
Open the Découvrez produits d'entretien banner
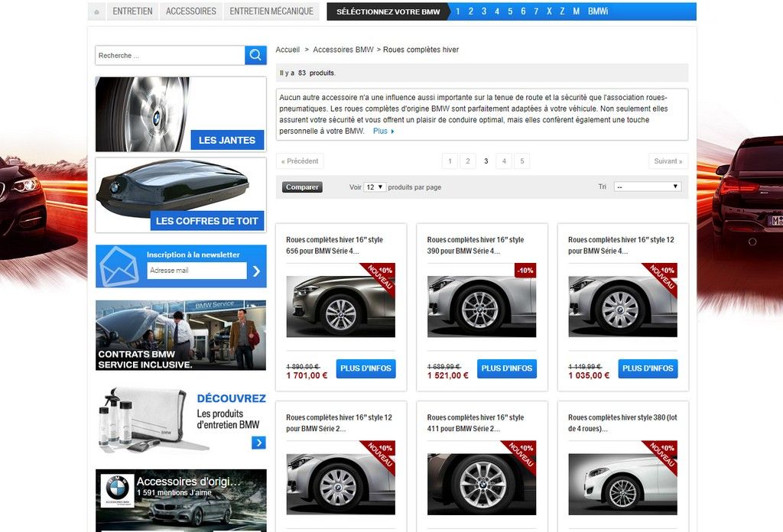tap(180, 420)
